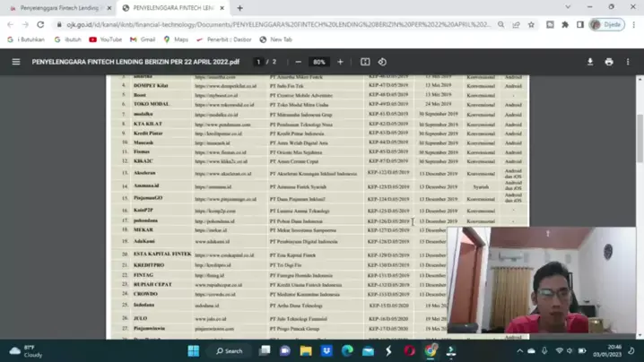Click the 80% zoom level field

click(x=318, y=62)
